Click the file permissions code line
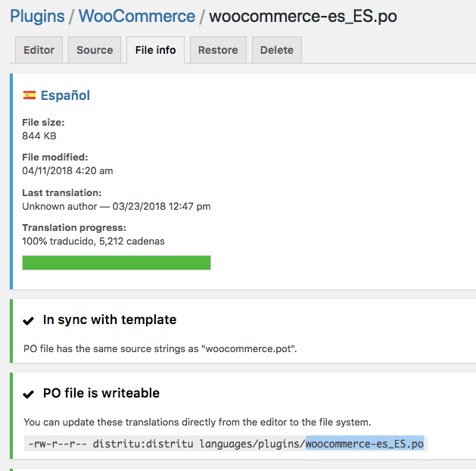Screen dimensions: 476x471 (226, 444)
